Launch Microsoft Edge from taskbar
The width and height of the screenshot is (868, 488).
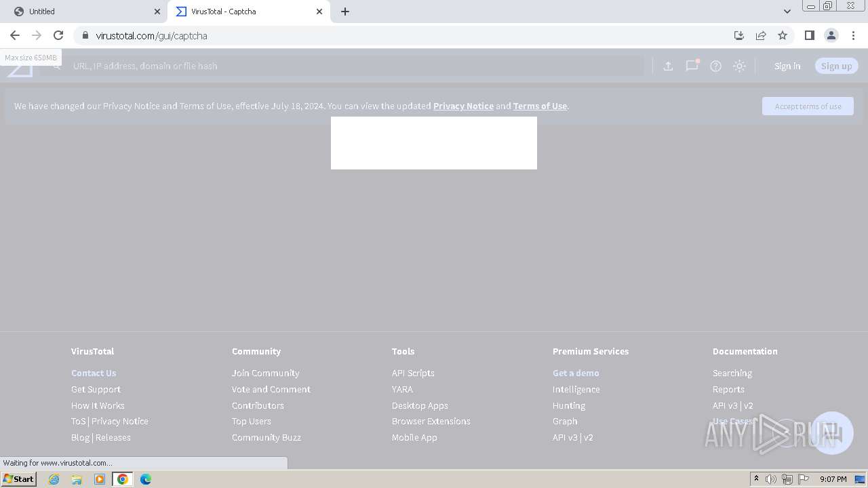(x=146, y=479)
